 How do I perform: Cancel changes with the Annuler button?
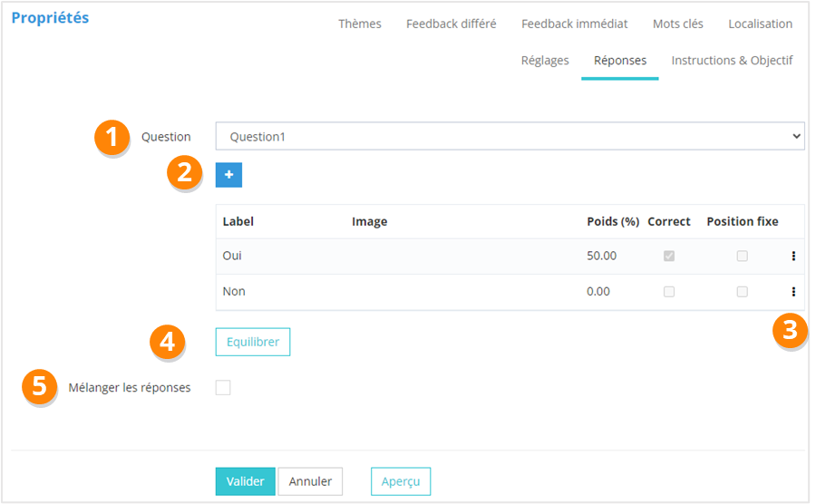coord(310,481)
